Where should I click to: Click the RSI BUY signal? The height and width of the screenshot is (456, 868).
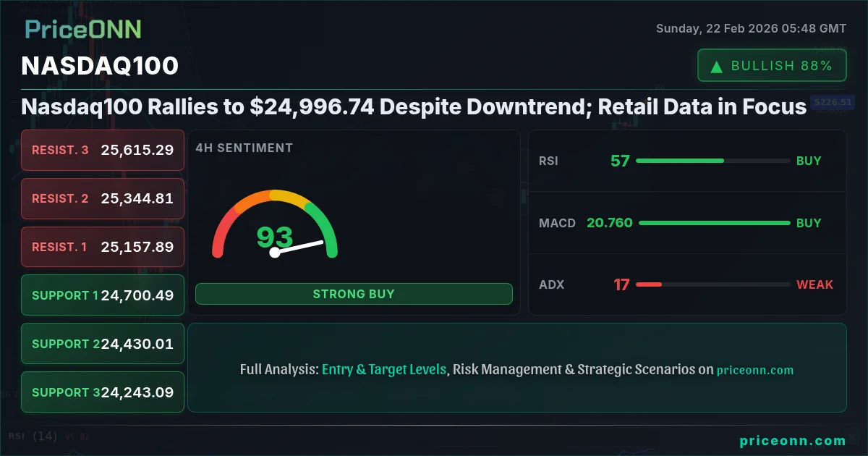pyautogui.click(x=809, y=161)
